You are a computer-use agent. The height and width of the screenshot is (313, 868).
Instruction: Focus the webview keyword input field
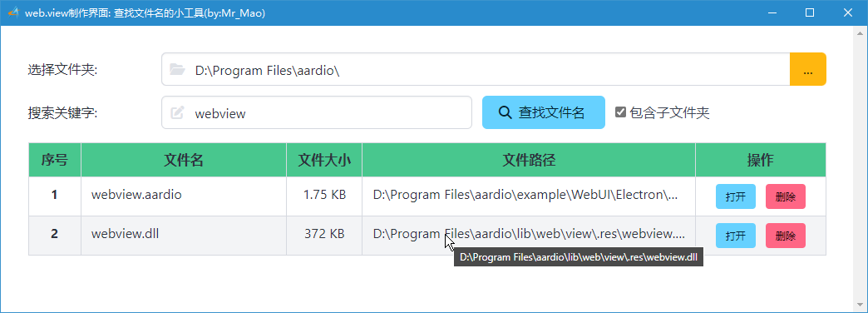(x=317, y=112)
